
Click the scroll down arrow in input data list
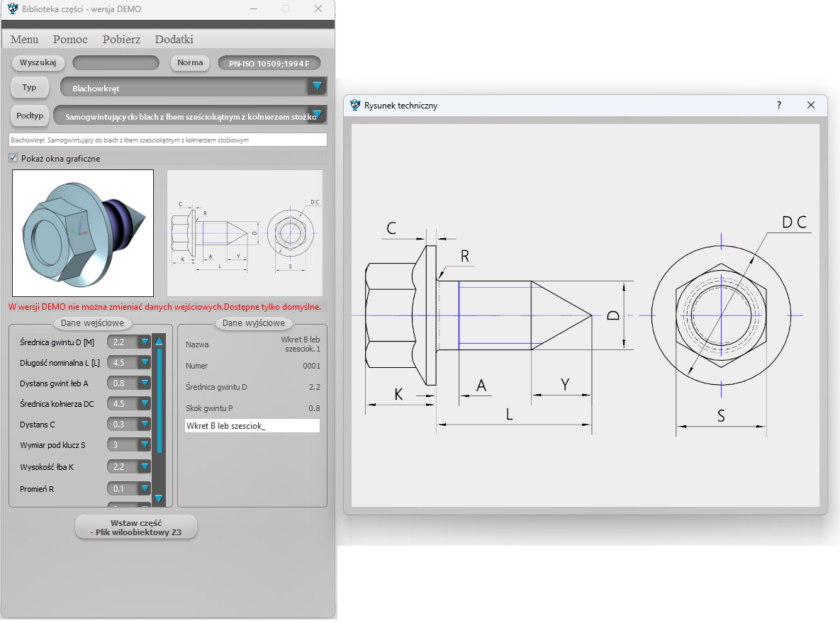pyautogui.click(x=159, y=498)
